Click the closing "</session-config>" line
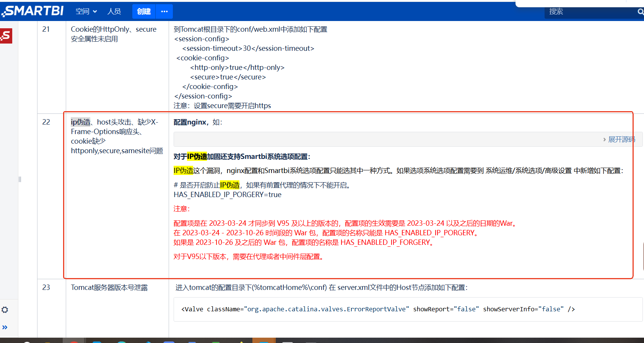 tap(203, 96)
